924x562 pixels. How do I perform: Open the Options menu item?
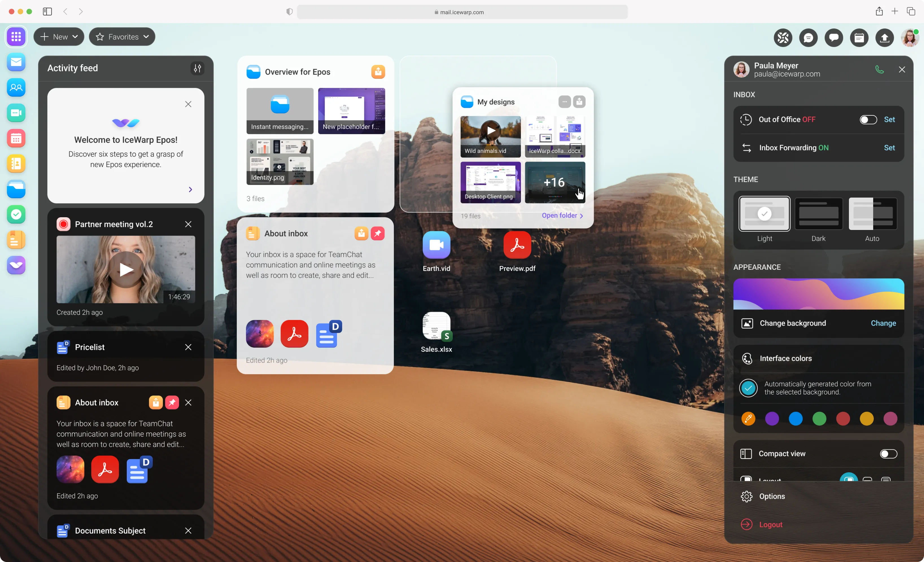[772, 496]
